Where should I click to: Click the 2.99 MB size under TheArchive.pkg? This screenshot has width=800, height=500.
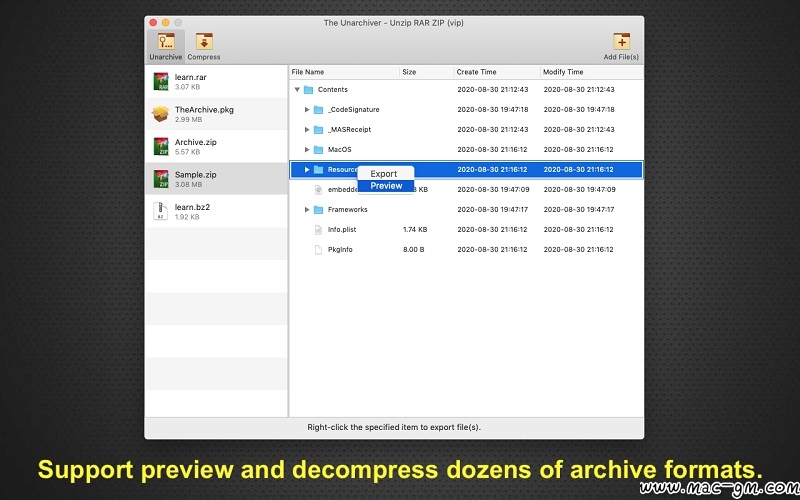coord(188,120)
